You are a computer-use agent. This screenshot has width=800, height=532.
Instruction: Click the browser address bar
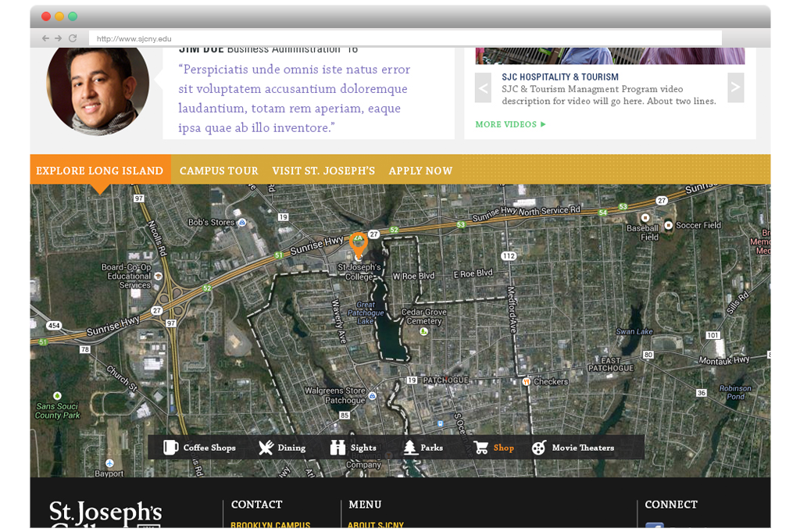tap(405, 38)
